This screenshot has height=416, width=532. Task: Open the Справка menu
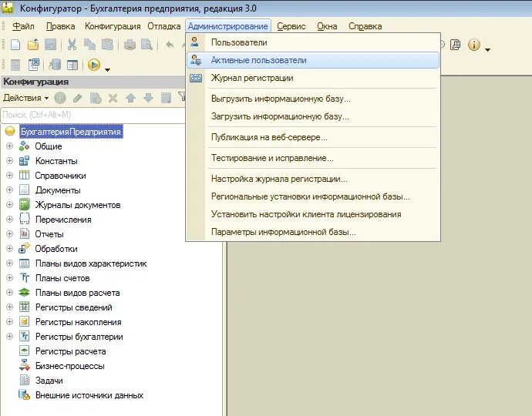click(x=365, y=26)
